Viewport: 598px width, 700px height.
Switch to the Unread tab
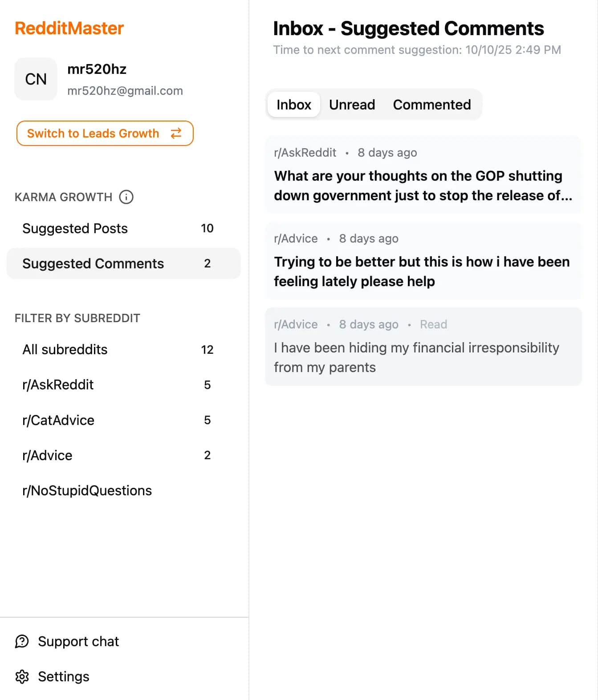tap(352, 105)
